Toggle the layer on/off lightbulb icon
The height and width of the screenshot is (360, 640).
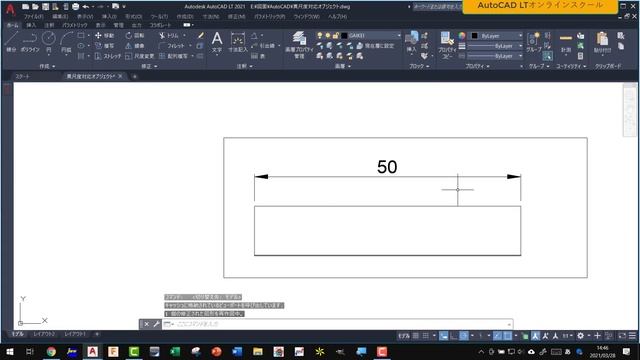pyautogui.click(x=320, y=36)
